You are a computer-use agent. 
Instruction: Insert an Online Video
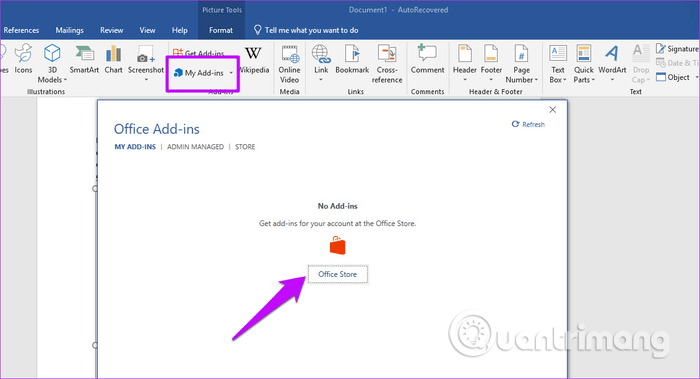point(289,64)
